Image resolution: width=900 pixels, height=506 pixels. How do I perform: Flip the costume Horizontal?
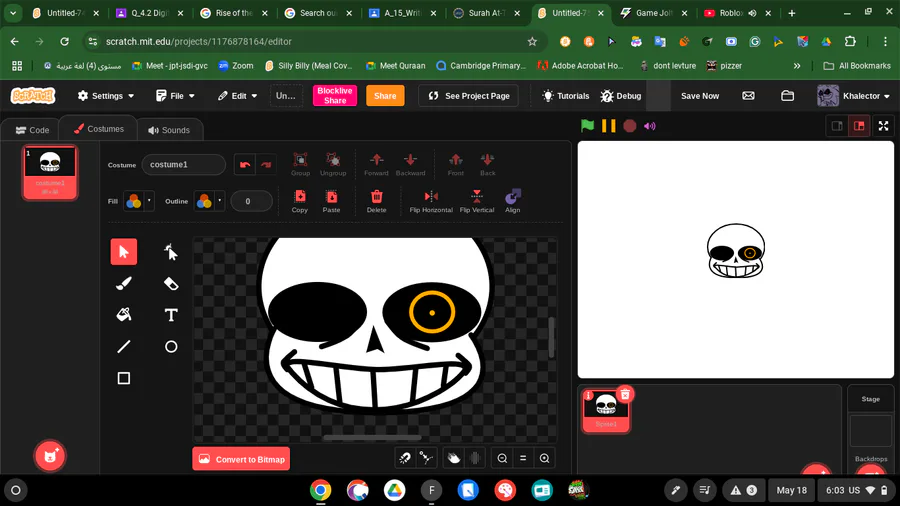[x=431, y=201]
